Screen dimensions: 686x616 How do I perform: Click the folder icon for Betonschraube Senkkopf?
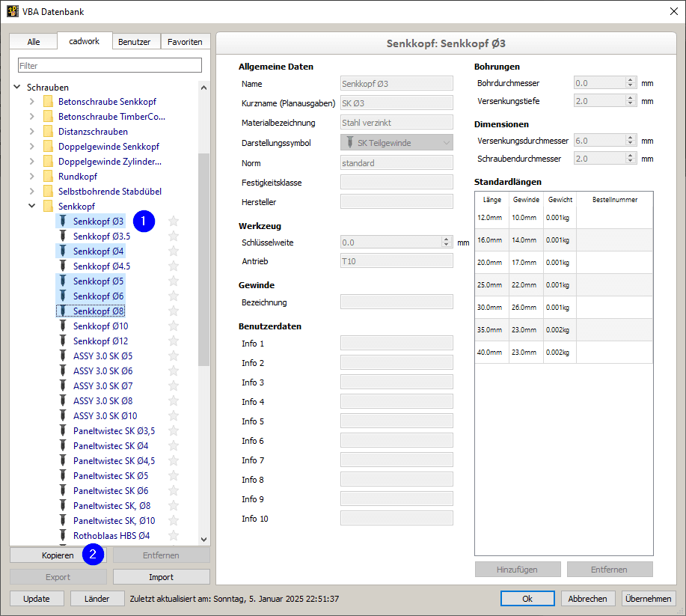pyautogui.click(x=49, y=101)
